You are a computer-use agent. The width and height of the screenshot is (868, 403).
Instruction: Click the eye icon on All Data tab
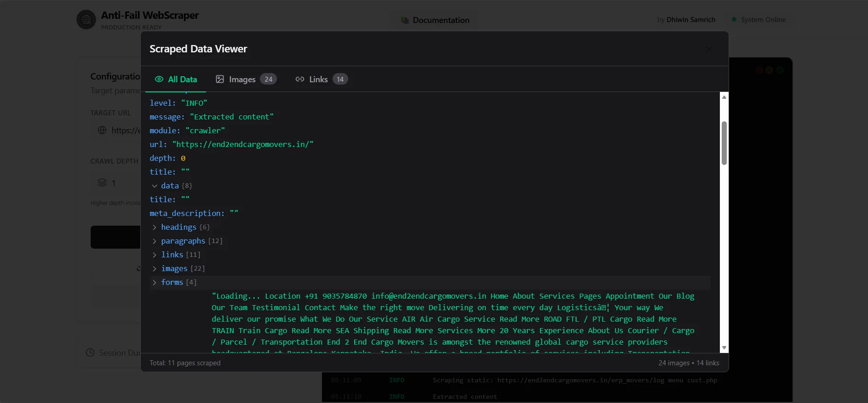tap(159, 79)
